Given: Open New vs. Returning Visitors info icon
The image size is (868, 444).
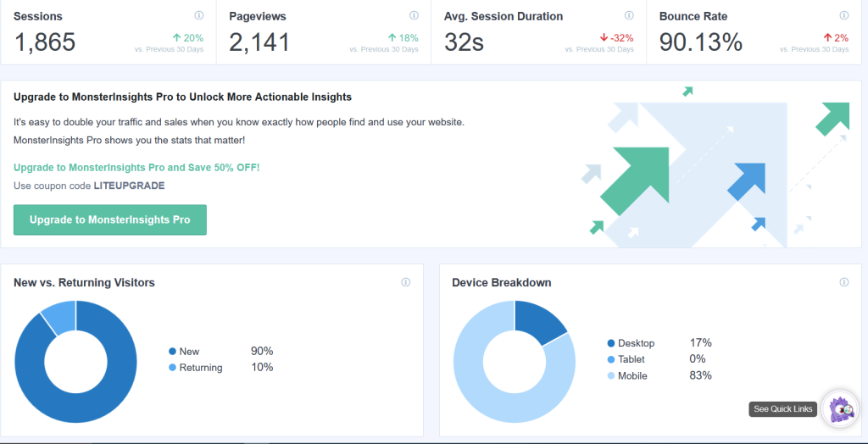Looking at the screenshot, I should [406, 282].
